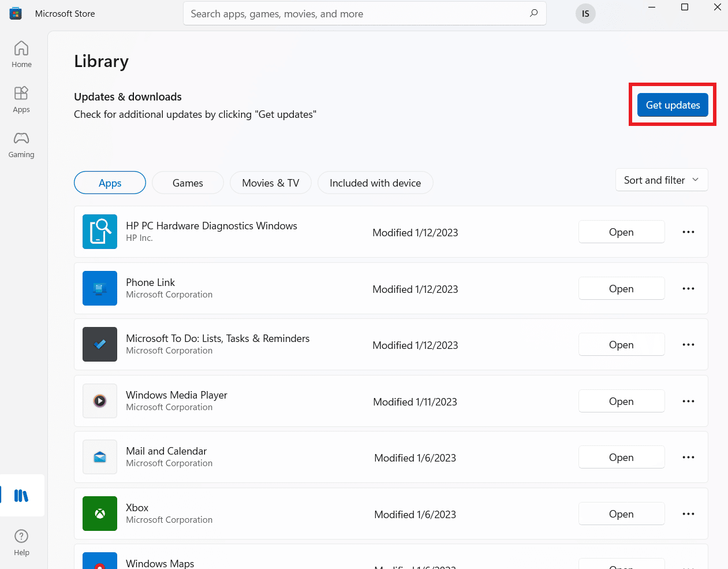
Task: Open more options for HP PC Hardware Diagnostics
Action: pyautogui.click(x=688, y=232)
